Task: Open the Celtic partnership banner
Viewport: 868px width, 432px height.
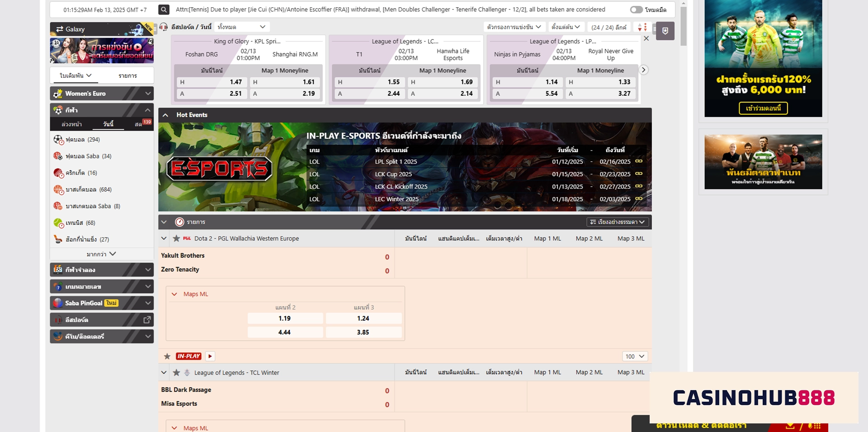Action: [763, 162]
